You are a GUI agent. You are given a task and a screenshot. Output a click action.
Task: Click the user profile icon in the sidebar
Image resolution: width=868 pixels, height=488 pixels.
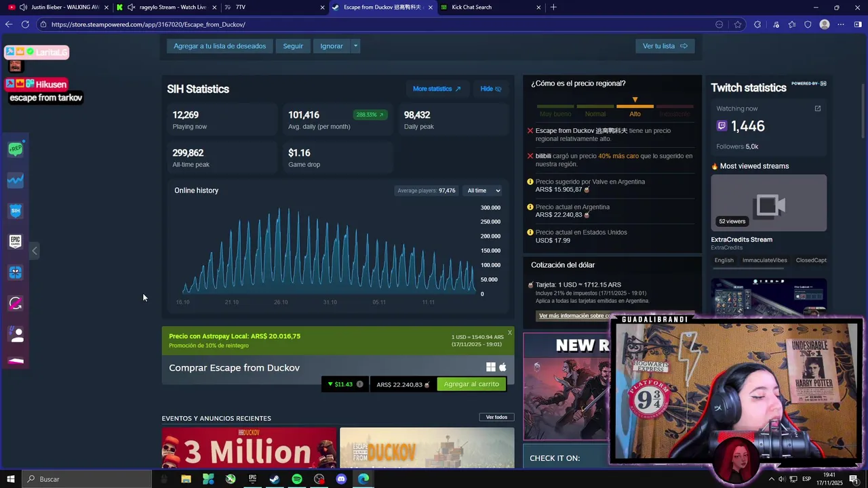point(15,334)
